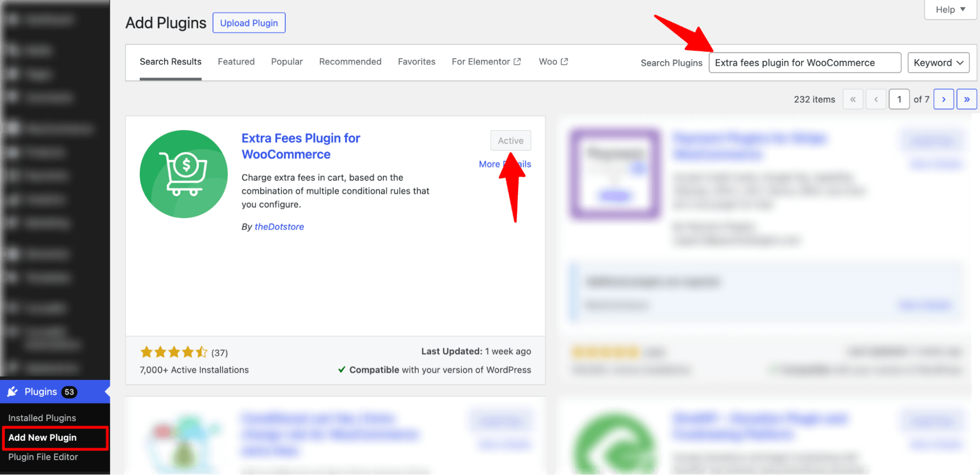
Task: Jump to the last results page arrow
Action: click(x=967, y=100)
